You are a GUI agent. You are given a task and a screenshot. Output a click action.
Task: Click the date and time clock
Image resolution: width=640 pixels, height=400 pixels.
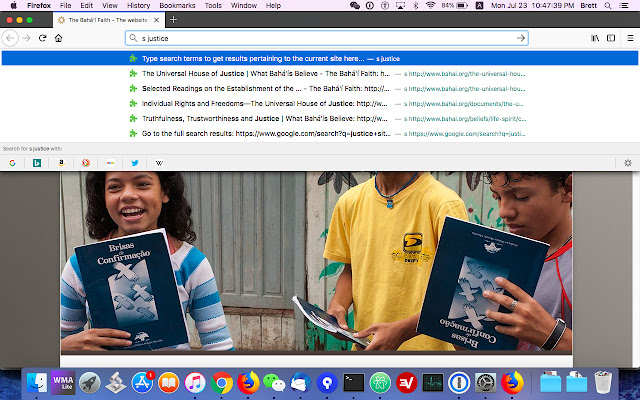pyautogui.click(x=532, y=5)
